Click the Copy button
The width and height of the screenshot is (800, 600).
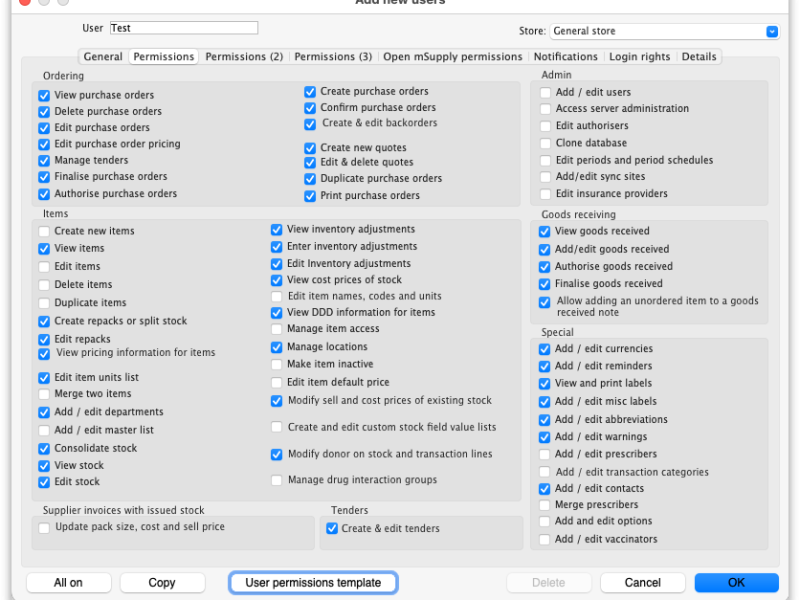[x=162, y=583]
